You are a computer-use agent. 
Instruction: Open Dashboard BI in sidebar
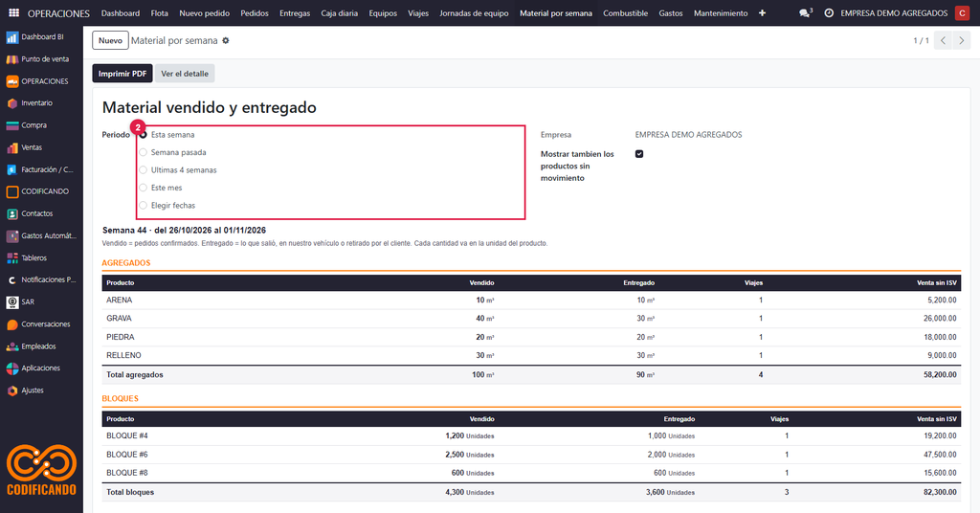[41, 37]
